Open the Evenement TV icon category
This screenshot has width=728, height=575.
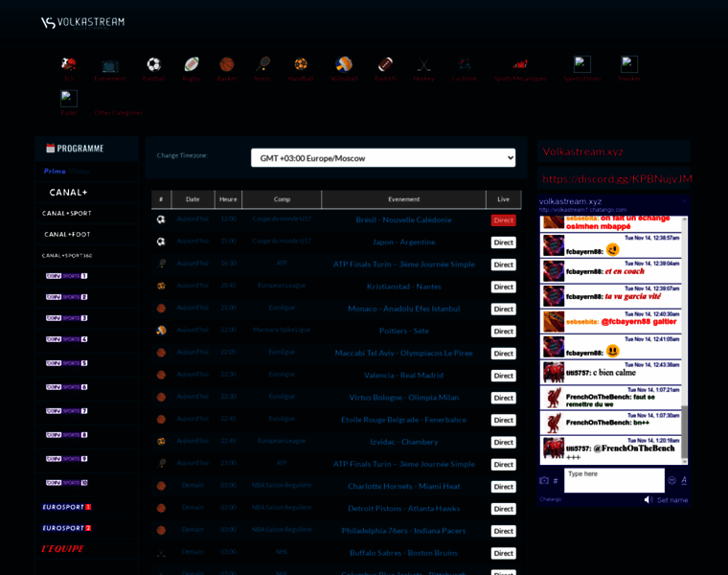coord(110,65)
